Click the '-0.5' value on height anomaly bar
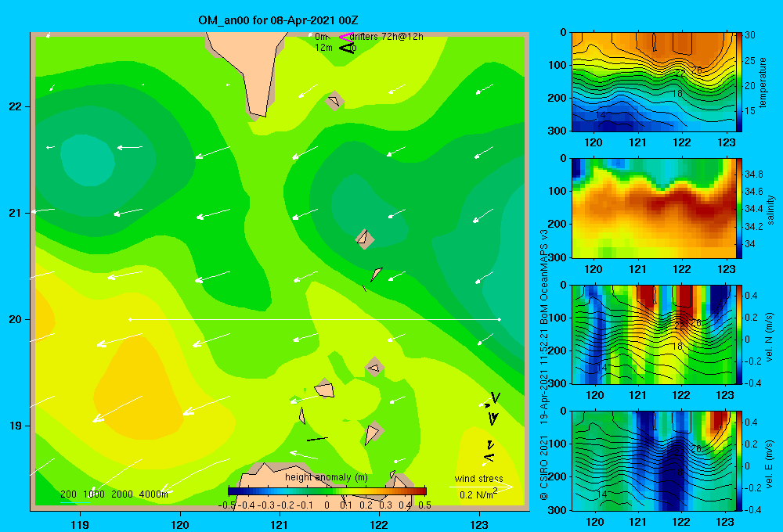The height and width of the screenshot is (532, 783). click(x=227, y=505)
